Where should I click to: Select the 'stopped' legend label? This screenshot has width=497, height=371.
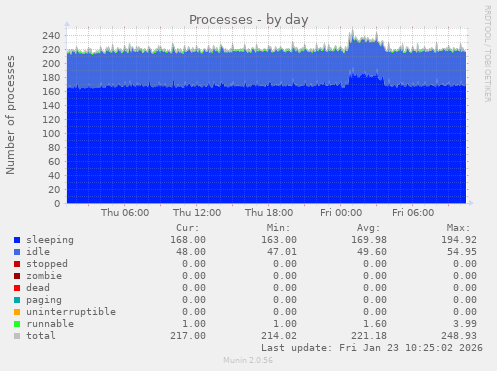(x=47, y=264)
